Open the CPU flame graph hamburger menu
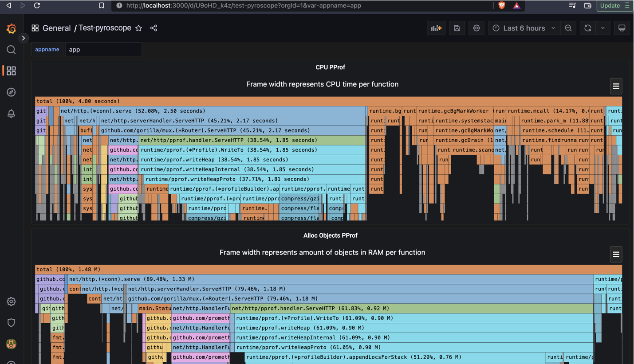 (616, 86)
